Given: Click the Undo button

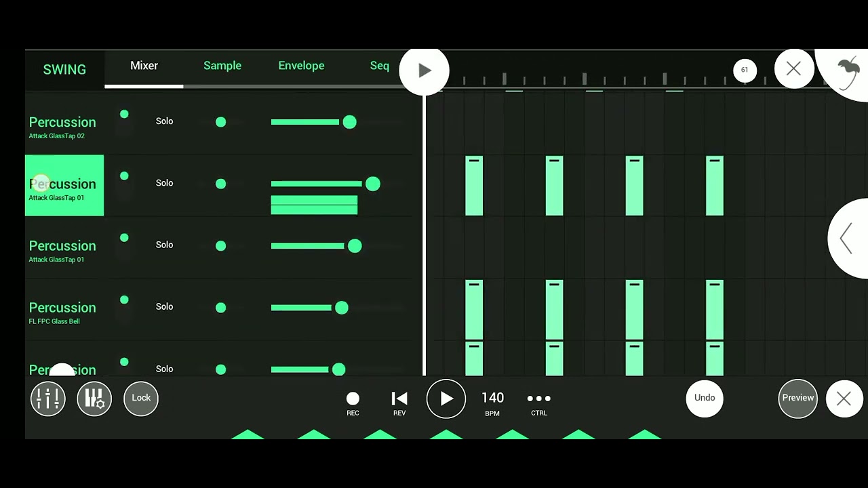Looking at the screenshot, I should pos(705,398).
